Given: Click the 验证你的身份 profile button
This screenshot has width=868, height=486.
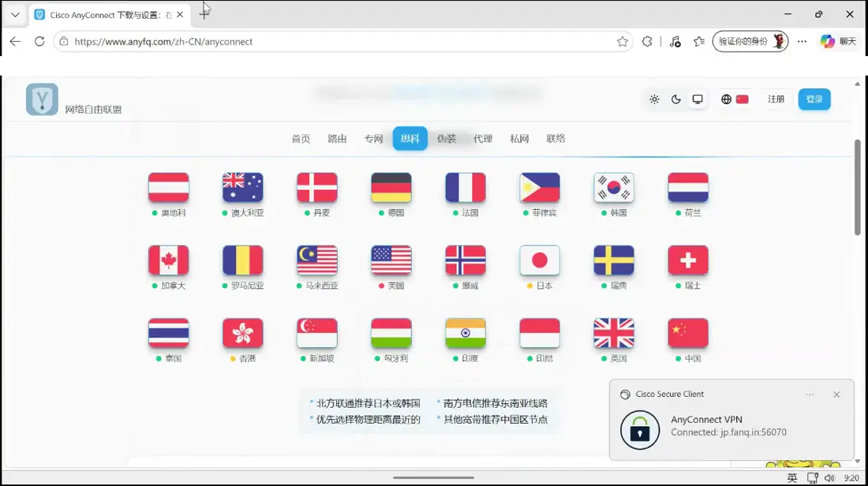Looking at the screenshot, I should [750, 42].
